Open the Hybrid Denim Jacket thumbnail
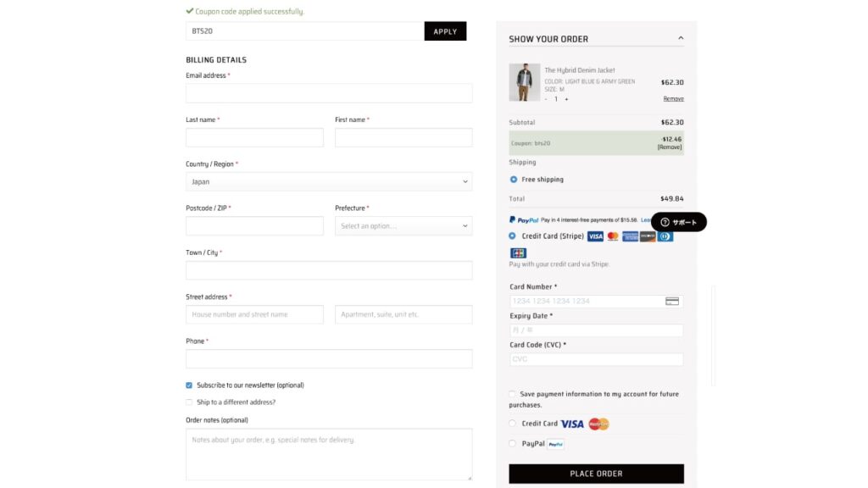This screenshot has width=868, height=488. (x=524, y=82)
